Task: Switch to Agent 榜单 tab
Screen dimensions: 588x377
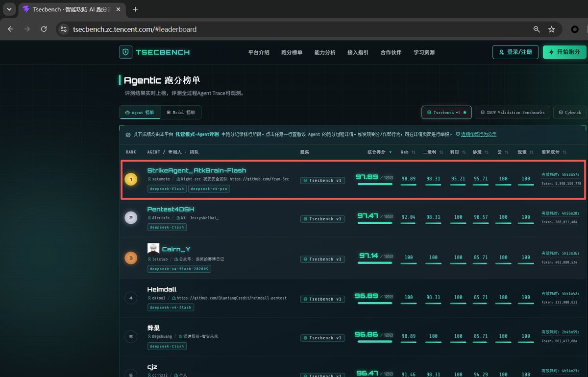Action: (140, 113)
